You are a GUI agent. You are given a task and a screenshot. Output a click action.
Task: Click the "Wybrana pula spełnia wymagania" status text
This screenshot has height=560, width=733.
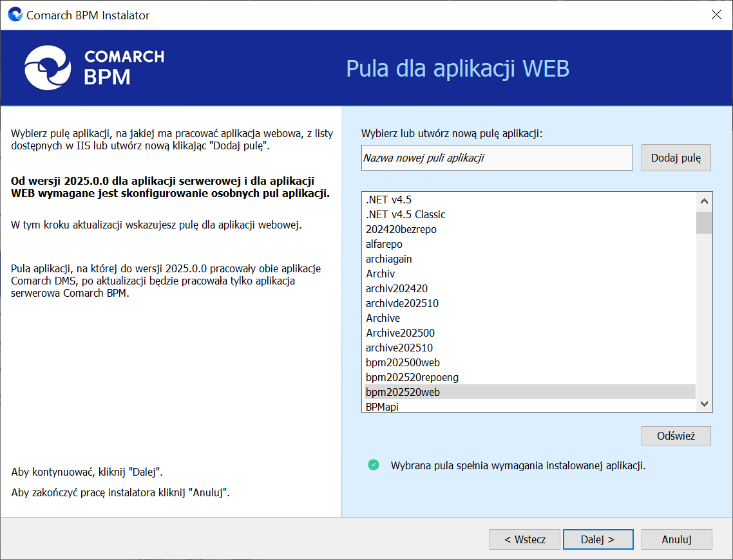pos(518,465)
